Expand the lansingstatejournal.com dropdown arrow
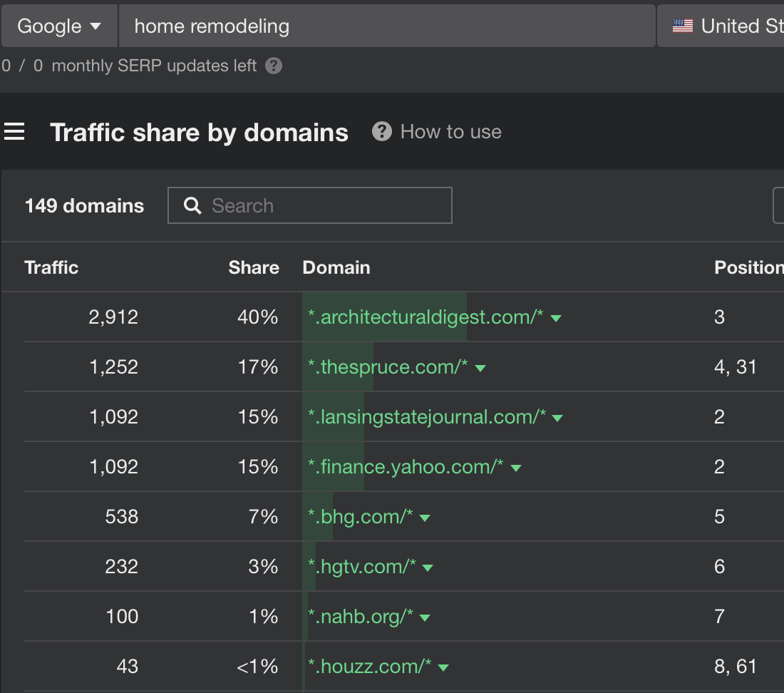784x693 pixels. (x=558, y=418)
